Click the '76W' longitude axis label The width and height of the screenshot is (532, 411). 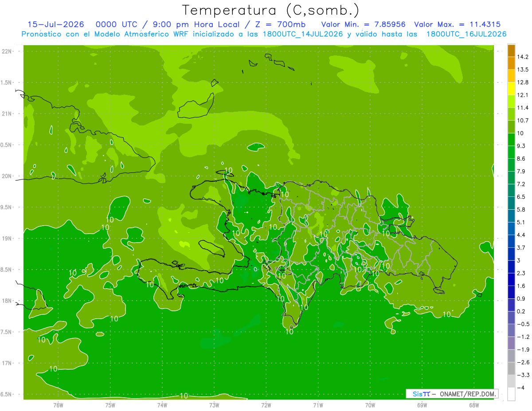58,405
